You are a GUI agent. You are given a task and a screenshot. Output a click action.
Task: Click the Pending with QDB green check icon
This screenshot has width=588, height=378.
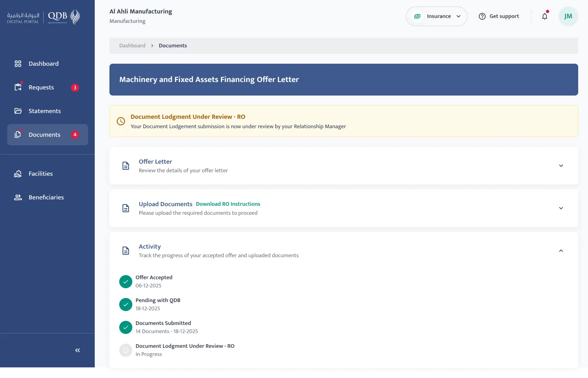126,305
